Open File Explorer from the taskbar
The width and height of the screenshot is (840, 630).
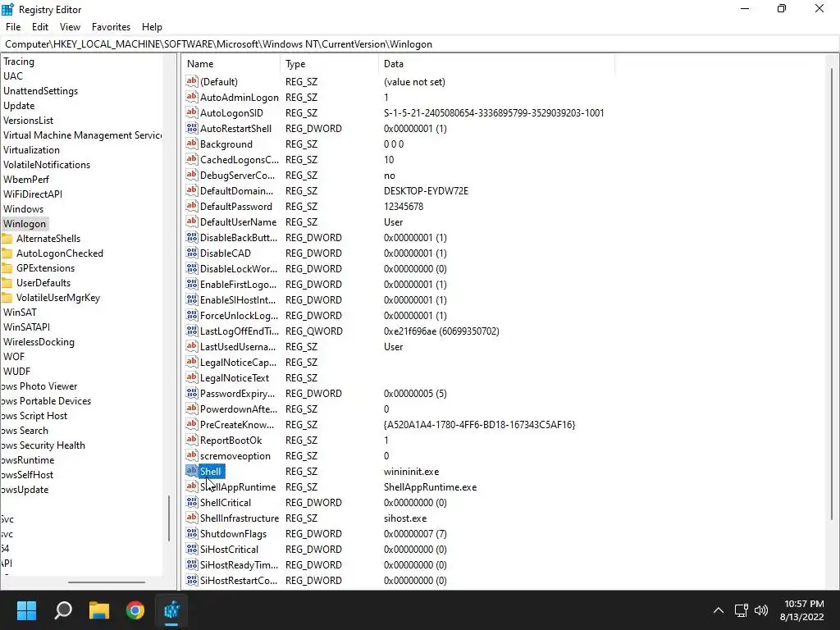pos(99,610)
